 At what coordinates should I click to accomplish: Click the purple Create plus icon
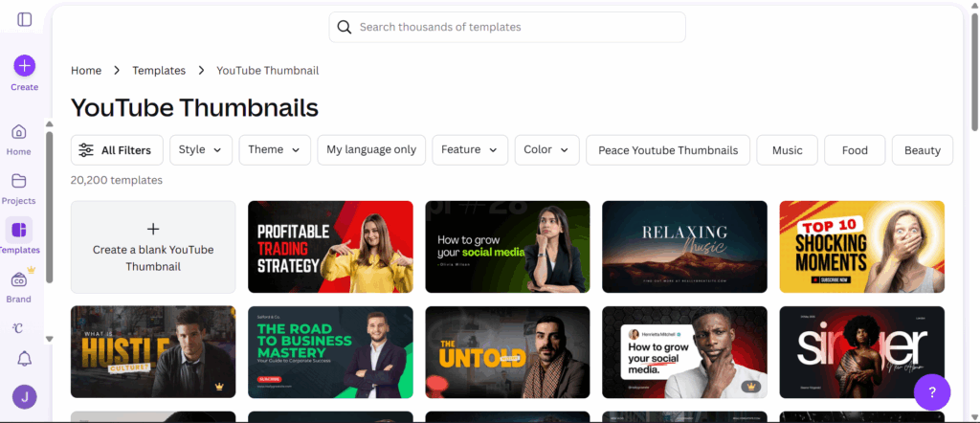[x=24, y=66]
